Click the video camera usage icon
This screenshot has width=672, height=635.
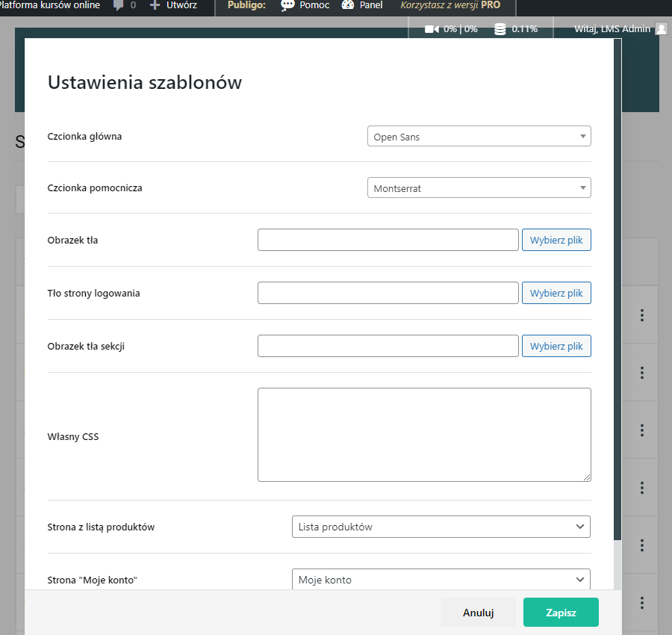(432, 28)
